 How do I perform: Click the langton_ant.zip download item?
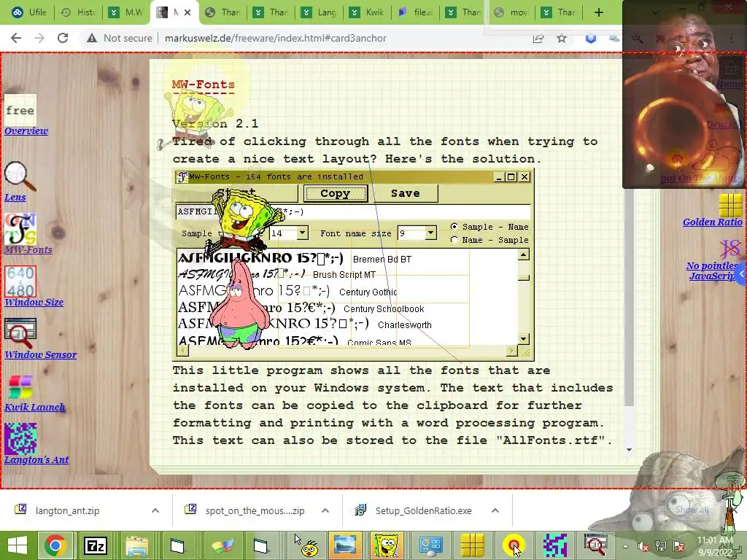coord(67,510)
